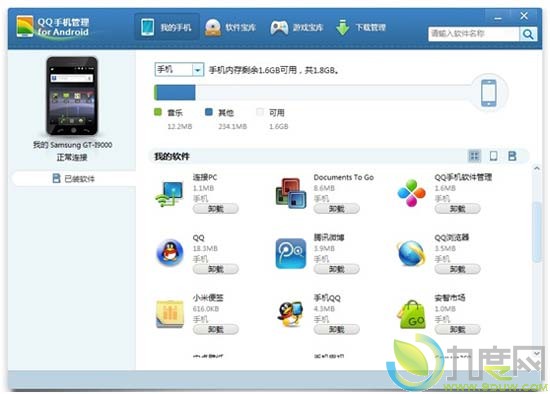Uninstall QQ浏览器
Viewport: 550px width, 394px height.
(x=457, y=269)
